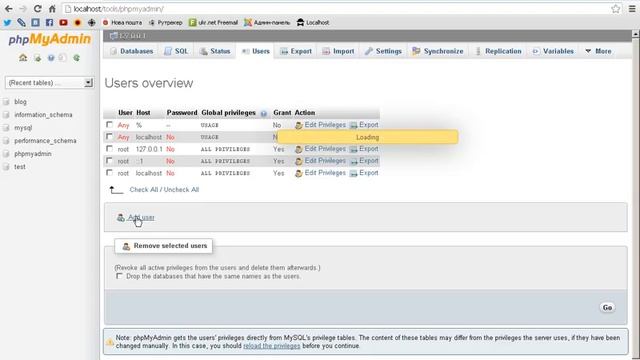The height and width of the screenshot is (360, 640).
Task: Click Export link for Any % user
Action: pos(369,125)
